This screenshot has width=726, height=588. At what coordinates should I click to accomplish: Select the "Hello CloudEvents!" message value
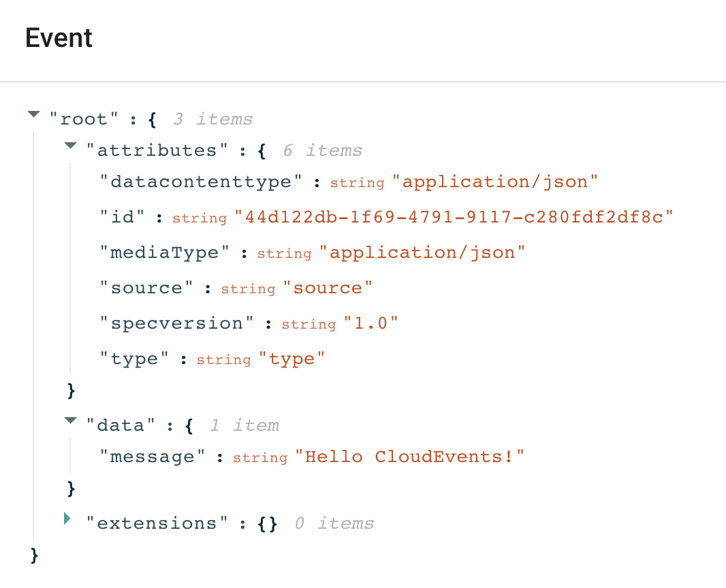tap(409, 457)
